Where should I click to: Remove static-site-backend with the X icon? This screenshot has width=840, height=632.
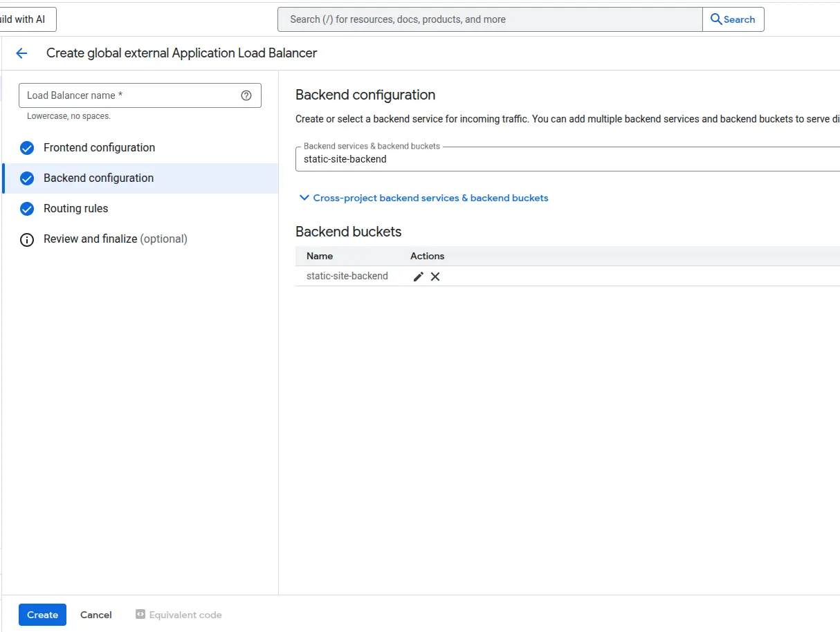point(435,276)
